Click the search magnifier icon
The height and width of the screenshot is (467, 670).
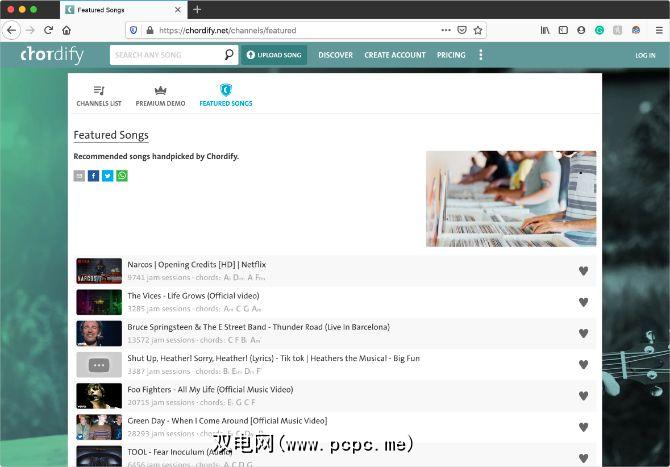pyautogui.click(x=229, y=55)
